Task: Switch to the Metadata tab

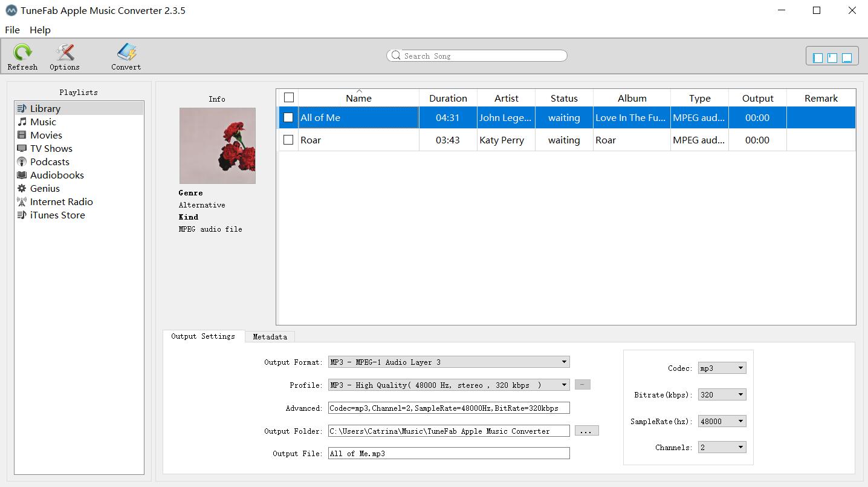Action: (x=270, y=337)
